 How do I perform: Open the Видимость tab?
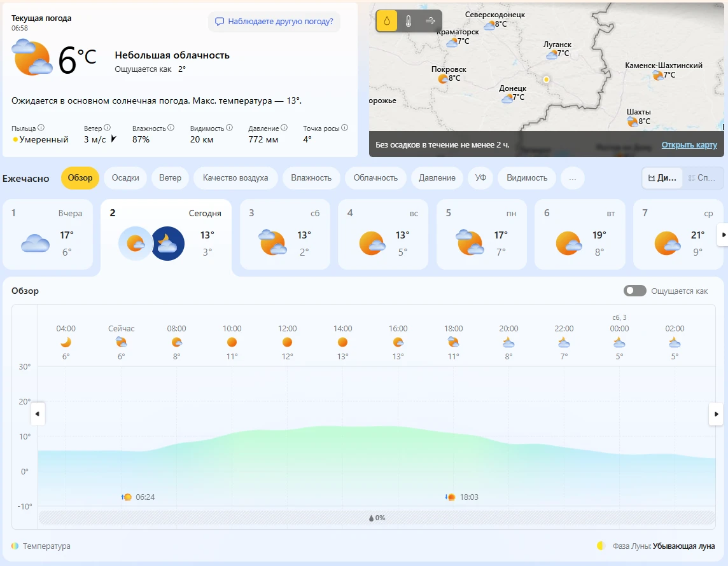pos(527,178)
